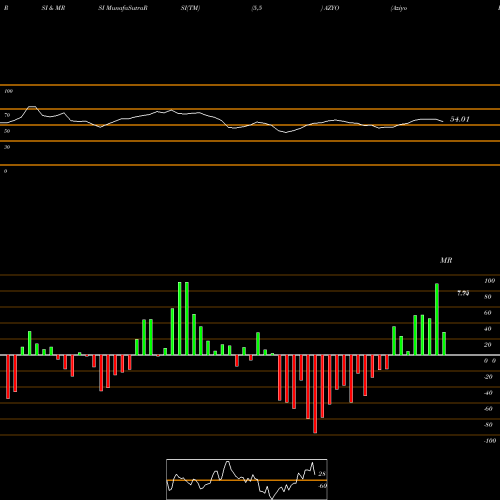This screenshot has height=500, width=500.
Task: Click the mini overview chart at bottom
Action: point(247,479)
